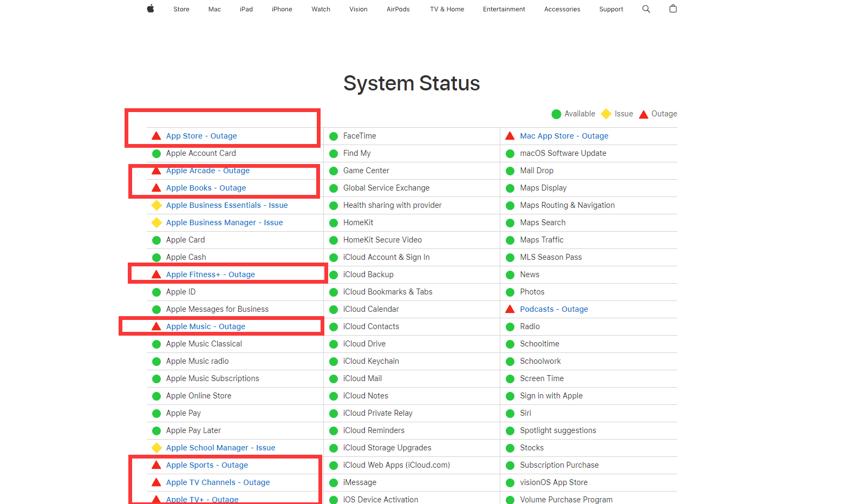The width and height of the screenshot is (848, 504).
Task: Click red outage triangle beside App Store
Action: [x=156, y=136]
